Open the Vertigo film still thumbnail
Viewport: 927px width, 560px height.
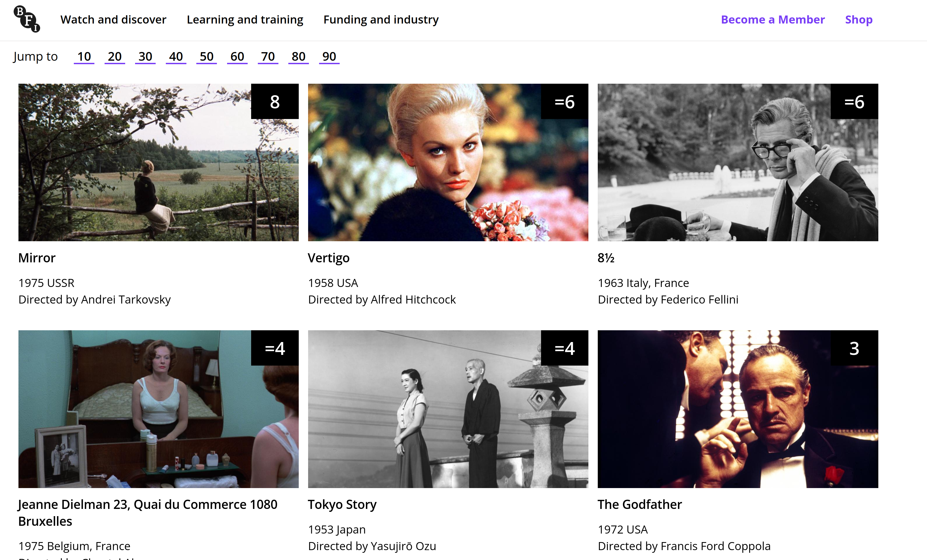pos(448,162)
